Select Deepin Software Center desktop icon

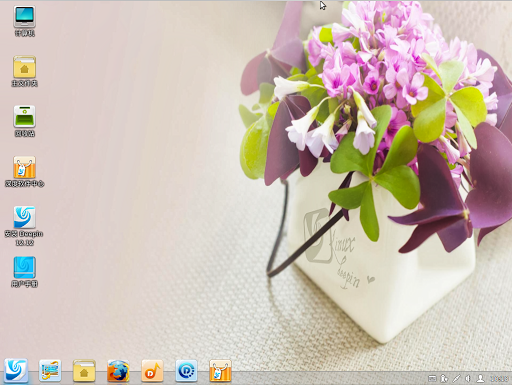24,171
